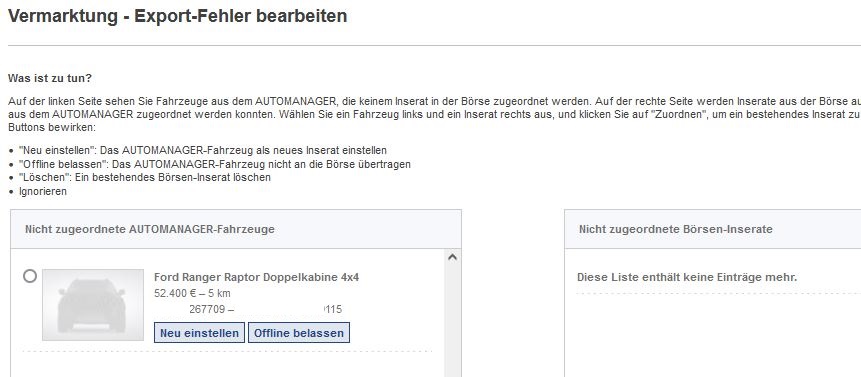Click the Nicht zugeordnete AUTOMANAGER-Fahrzeuge panel header
861x377 pixels.
pos(236,229)
